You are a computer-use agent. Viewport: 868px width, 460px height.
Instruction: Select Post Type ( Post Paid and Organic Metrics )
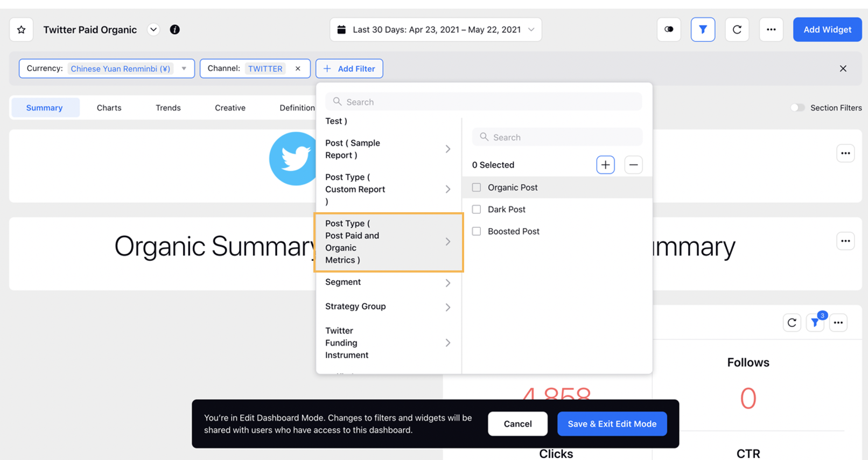tap(388, 242)
